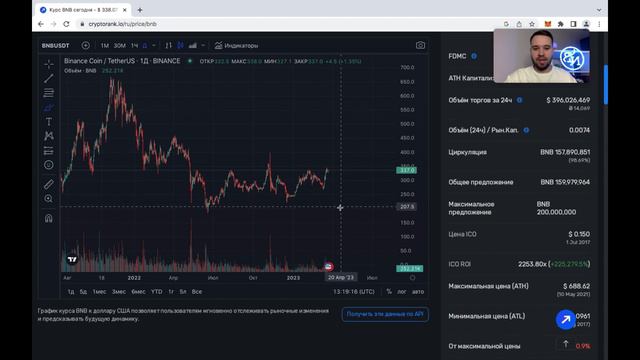Click the scroll-to-top arrow button
The height and width of the screenshot is (360, 640).
click(566, 345)
